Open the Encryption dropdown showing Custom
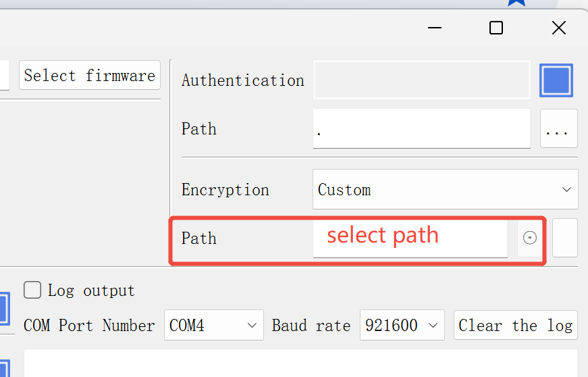Viewport: 588px width, 377px height. 445,190
